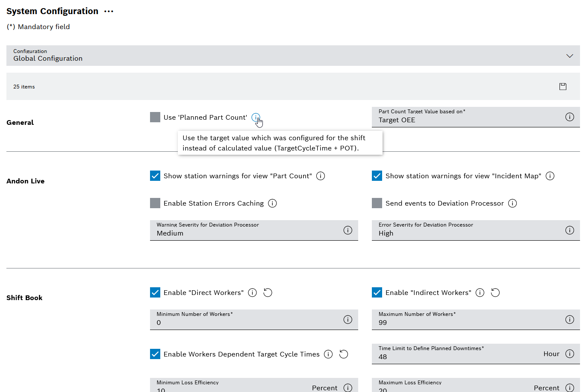The width and height of the screenshot is (586, 392).
Task: Click the info icon next to 'Enable Station Errors Caching'
Action: tap(272, 203)
